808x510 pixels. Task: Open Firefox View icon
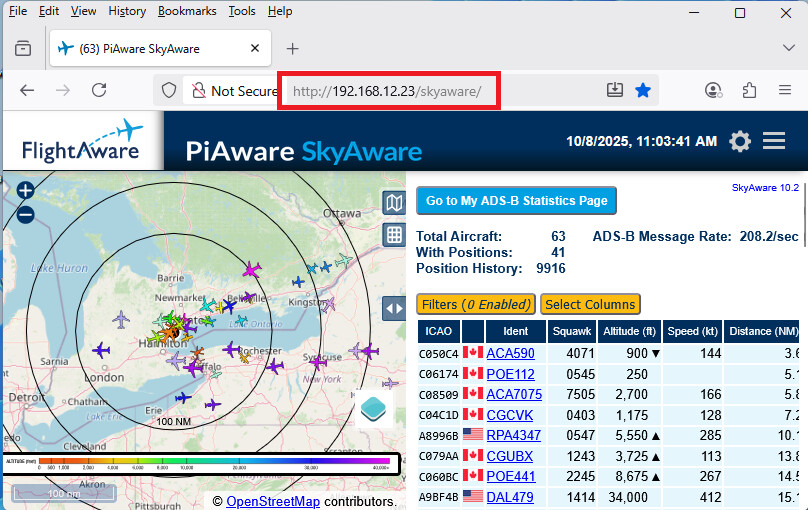[23, 48]
